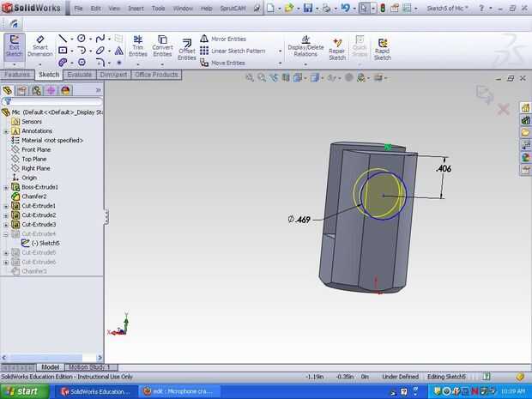Switch to the Evaluate tab
The image size is (532, 399).
tap(79, 75)
